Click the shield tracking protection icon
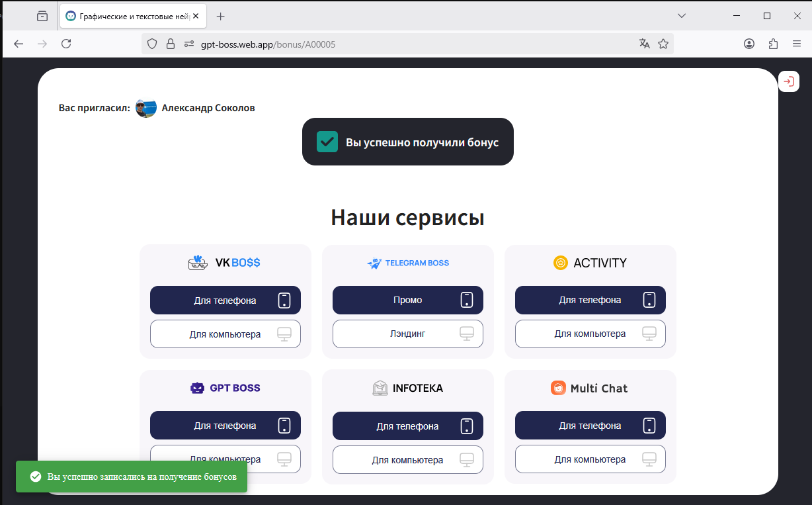The image size is (812, 505). tap(152, 44)
